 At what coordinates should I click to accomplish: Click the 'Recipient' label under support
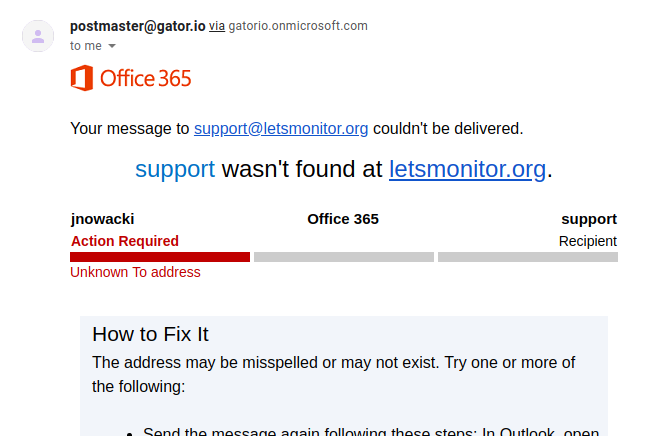588,241
